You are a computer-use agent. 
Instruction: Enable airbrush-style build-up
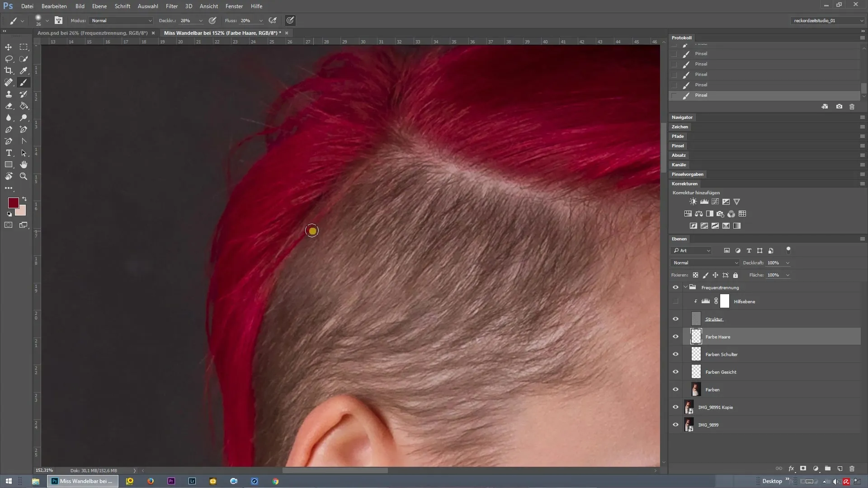coord(273,20)
